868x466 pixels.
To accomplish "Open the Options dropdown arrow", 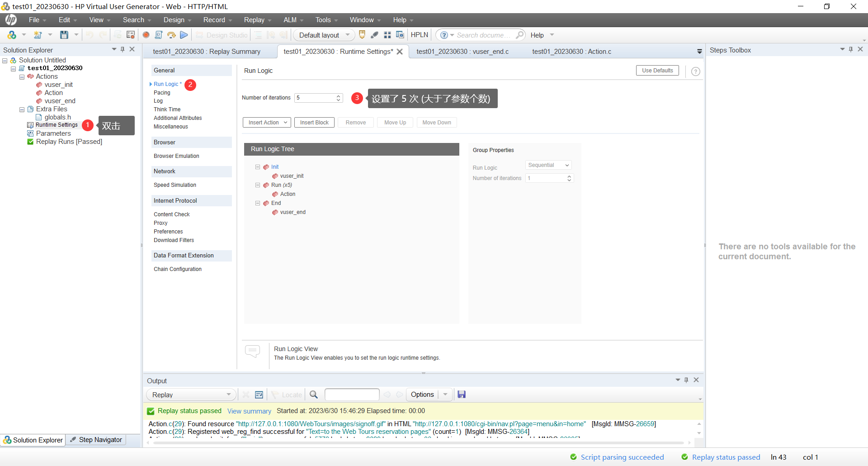I will [445, 395].
